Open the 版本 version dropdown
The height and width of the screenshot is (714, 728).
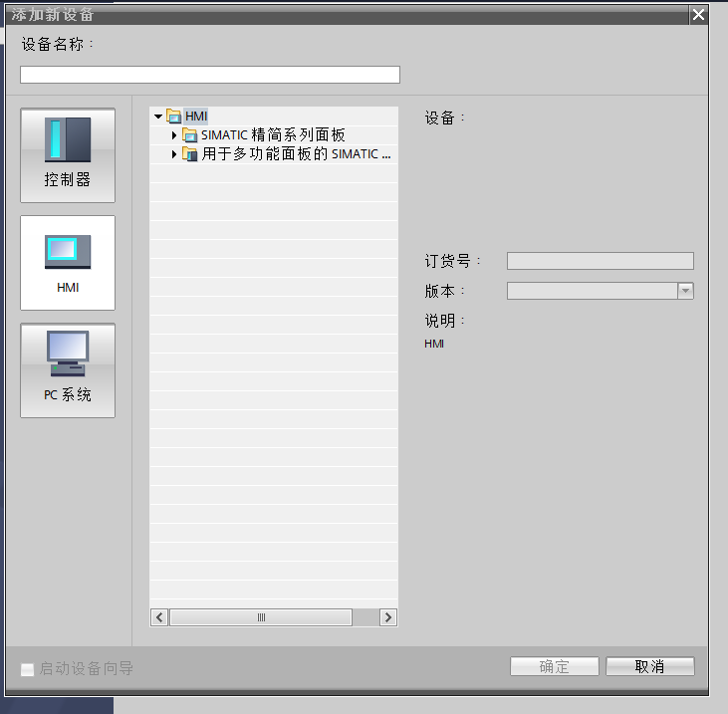click(685, 291)
